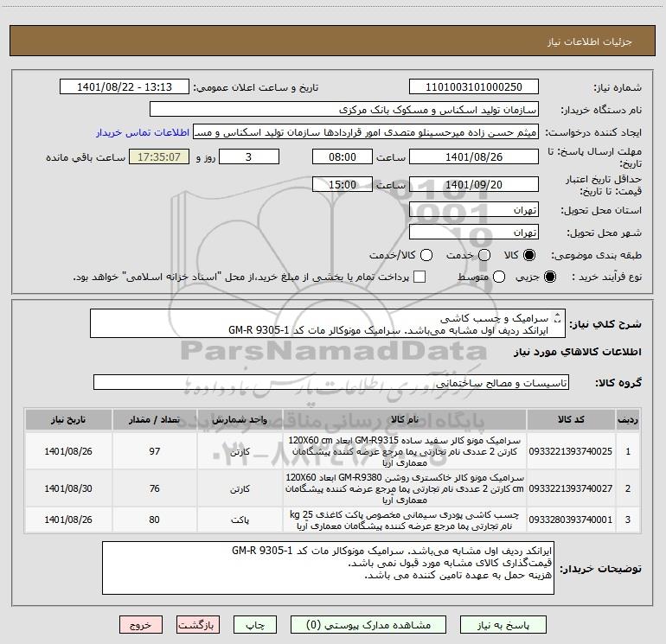Click the چاپ print button

click(x=255, y=625)
